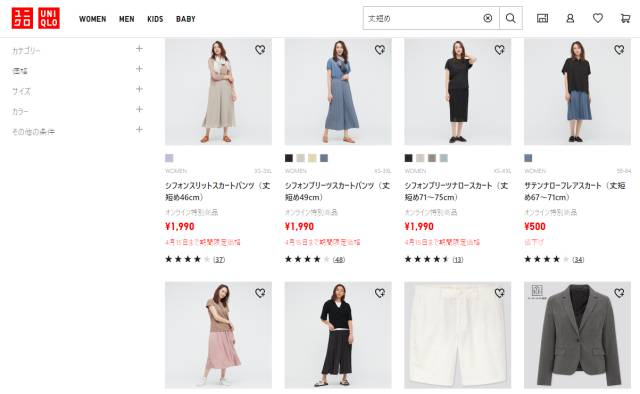Open the store locator icon
This screenshot has width=640, height=394.
click(542, 18)
